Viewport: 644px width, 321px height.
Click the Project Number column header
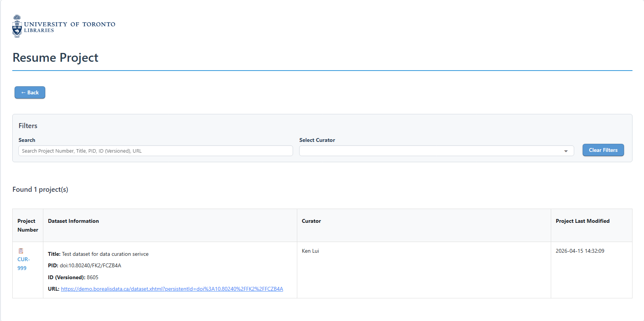pos(28,226)
